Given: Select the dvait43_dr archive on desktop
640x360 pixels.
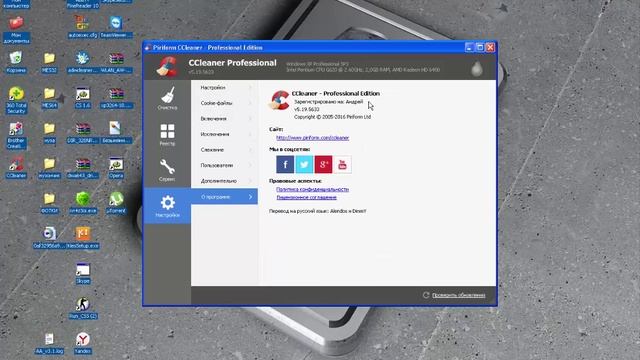Looking at the screenshot, I should coord(82,167).
